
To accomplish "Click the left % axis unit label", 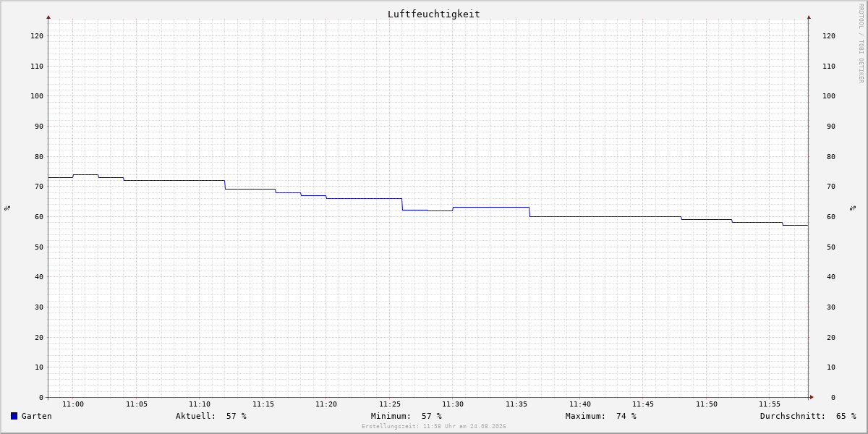I will click(7, 208).
